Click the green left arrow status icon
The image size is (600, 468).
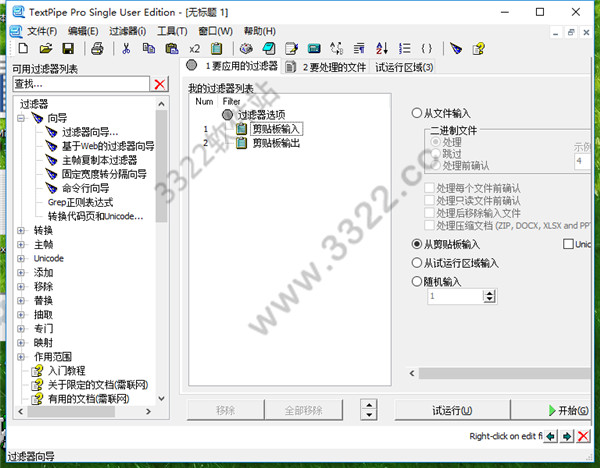[x=551, y=436]
